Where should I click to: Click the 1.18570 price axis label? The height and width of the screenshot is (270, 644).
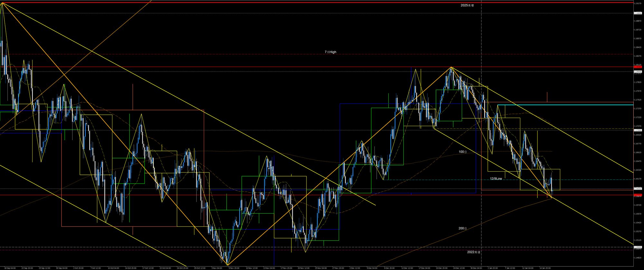coord(637,39)
